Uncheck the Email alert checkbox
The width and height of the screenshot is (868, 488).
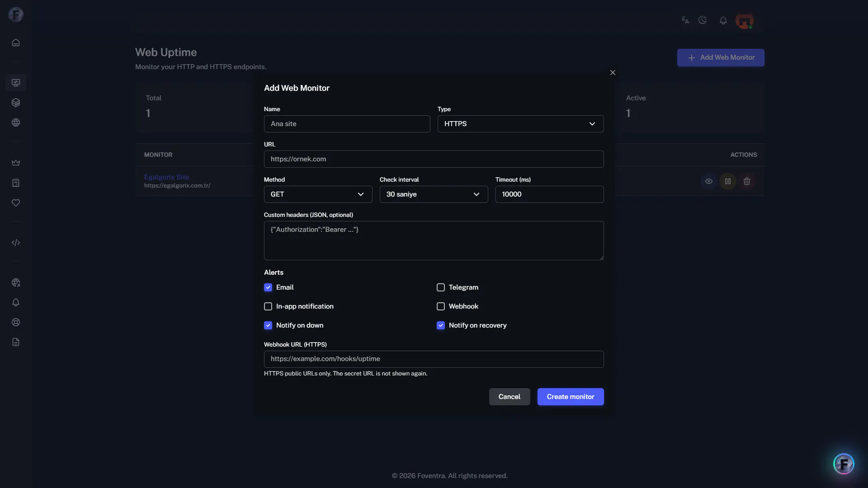pyautogui.click(x=268, y=287)
